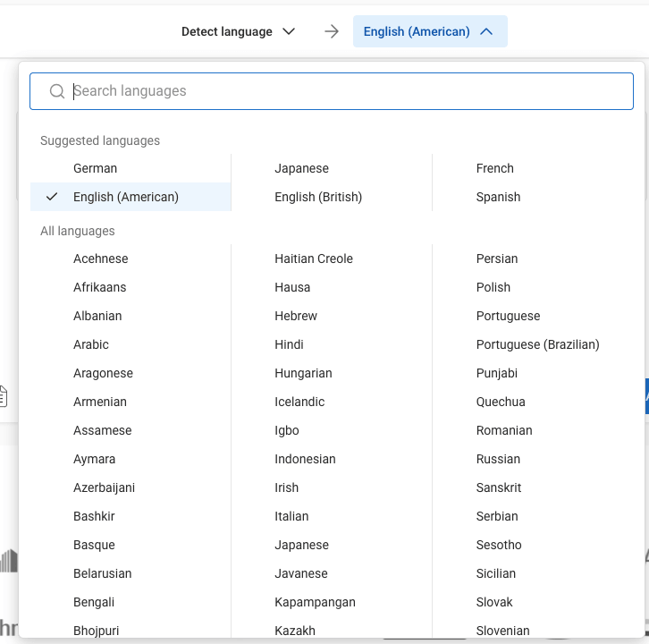The height and width of the screenshot is (644, 649).
Task: Select Arabic from all languages
Action: 91,344
